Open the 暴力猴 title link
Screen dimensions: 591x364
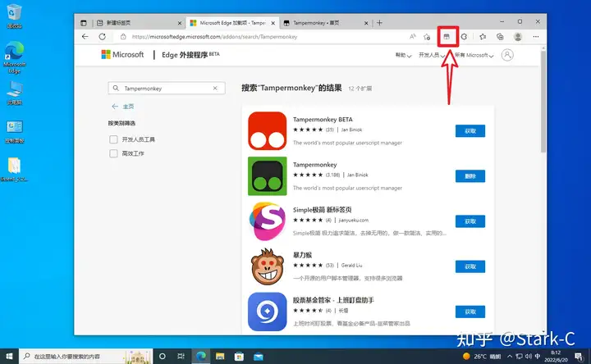pos(302,255)
